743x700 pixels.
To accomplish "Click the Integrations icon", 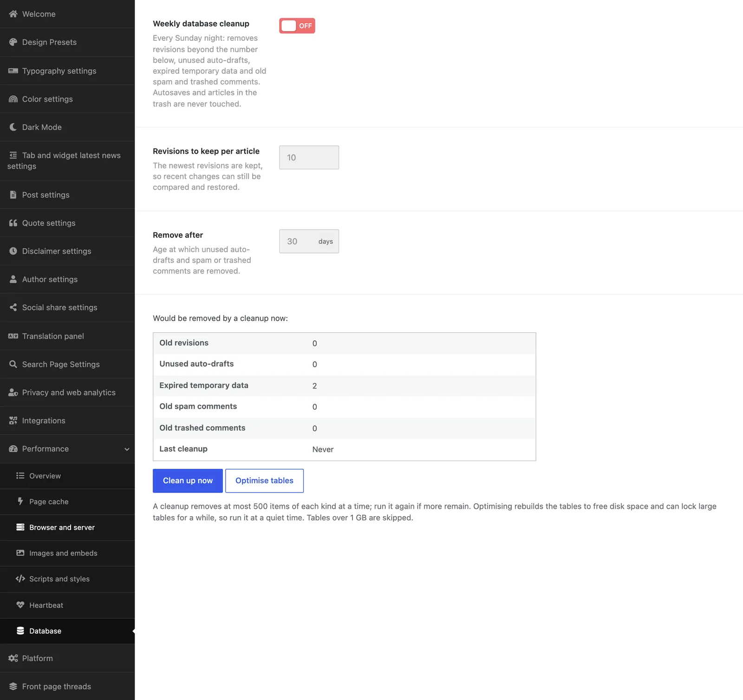I will [x=13, y=421].
